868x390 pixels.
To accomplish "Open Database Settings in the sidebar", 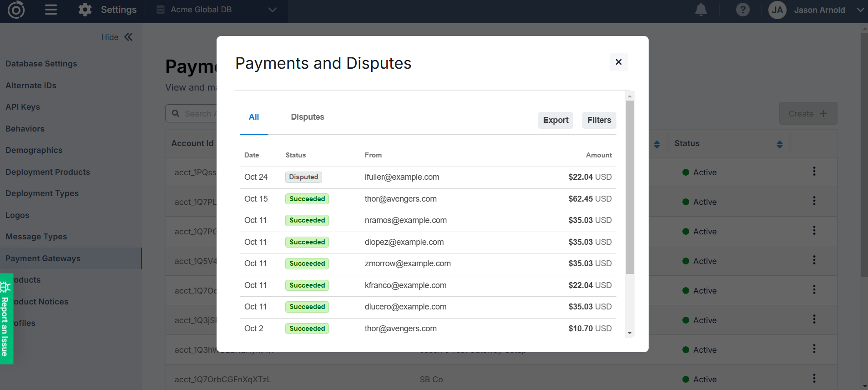I will pos(41,64).
